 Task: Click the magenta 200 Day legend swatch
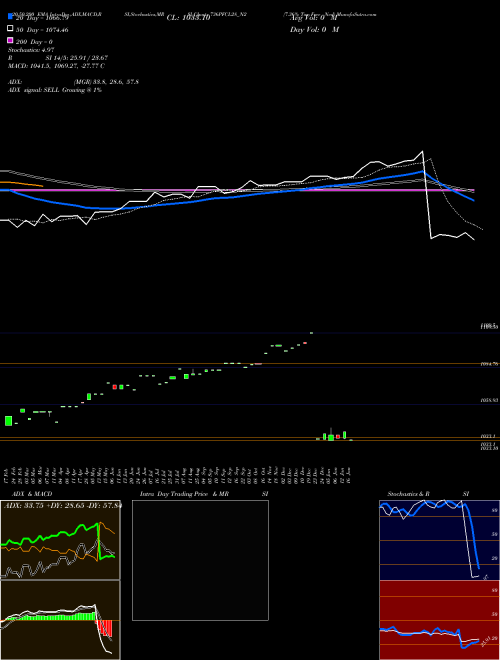11,40
